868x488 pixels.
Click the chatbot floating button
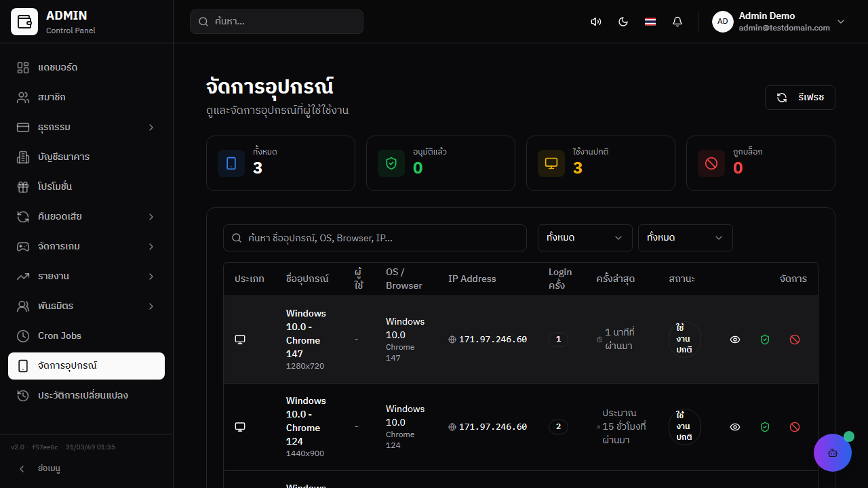pyautogui.click(x=832, y=452)
